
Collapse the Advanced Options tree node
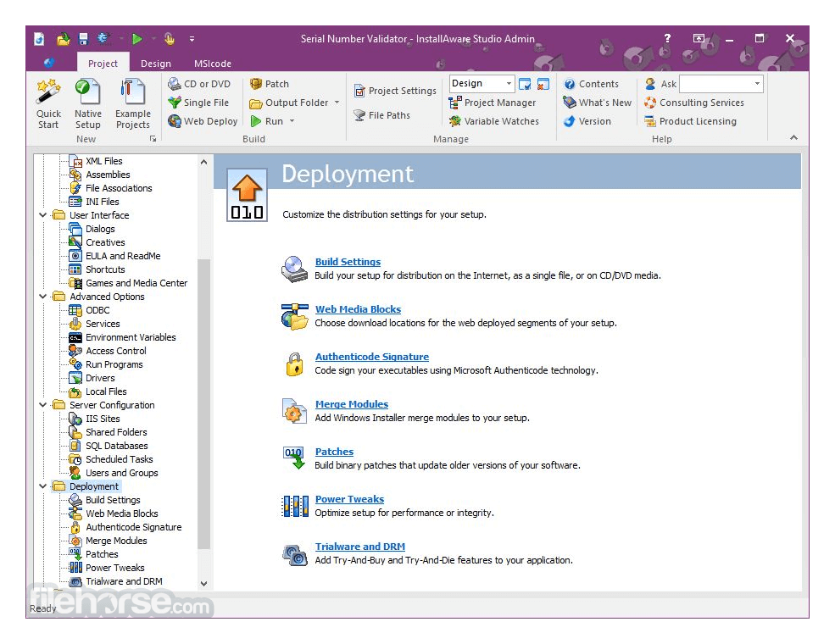(43, 297)
